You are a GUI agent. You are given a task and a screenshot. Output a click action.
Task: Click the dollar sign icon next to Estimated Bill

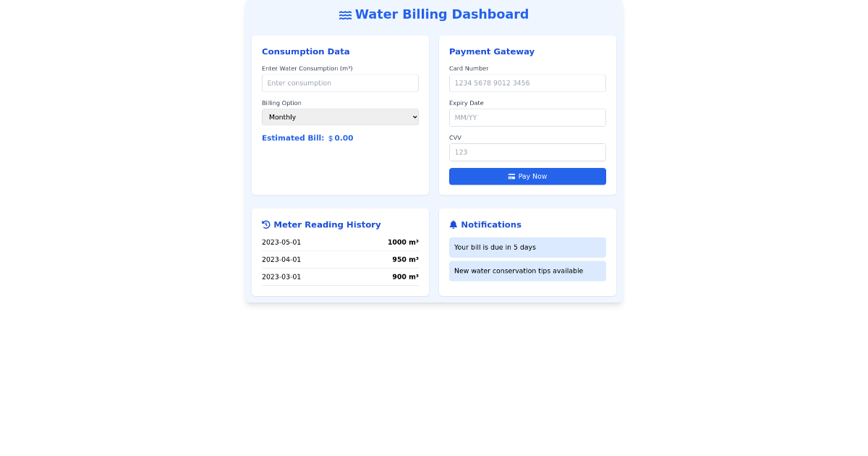coord(329,138)
